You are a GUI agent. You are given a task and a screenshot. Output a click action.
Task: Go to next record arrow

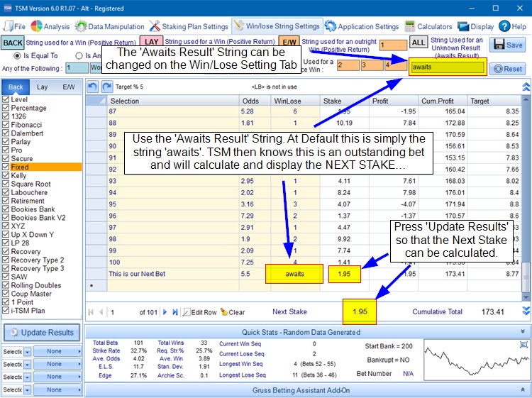(165, 311)
